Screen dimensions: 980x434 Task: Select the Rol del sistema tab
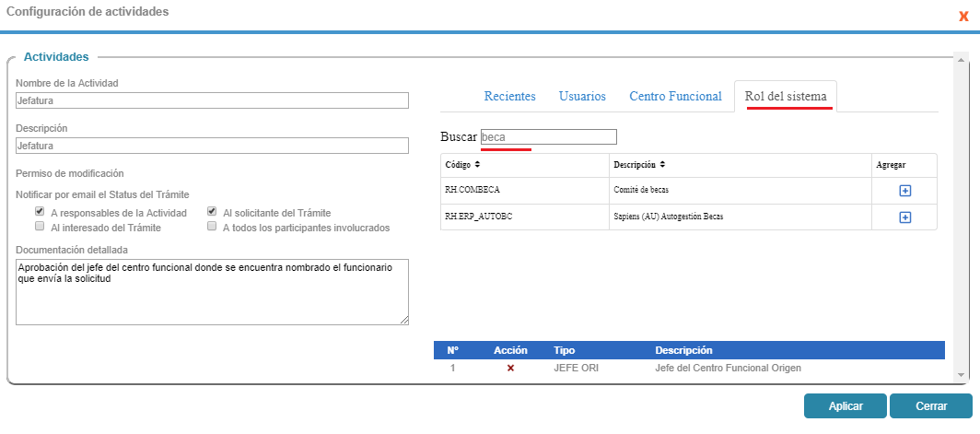point(786,97)
